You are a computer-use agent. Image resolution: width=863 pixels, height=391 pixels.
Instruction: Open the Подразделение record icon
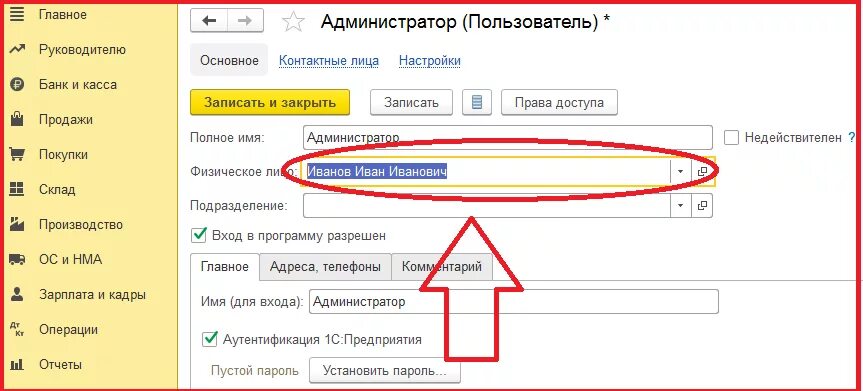click(x=702, y=205)
